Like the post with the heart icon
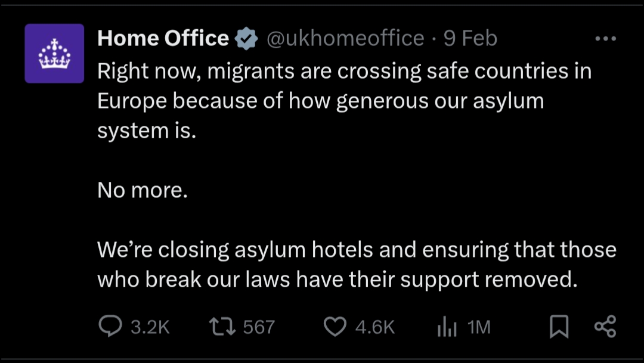Image resolution: width=644 pixels, height=363 pixels. pos(335,326)
